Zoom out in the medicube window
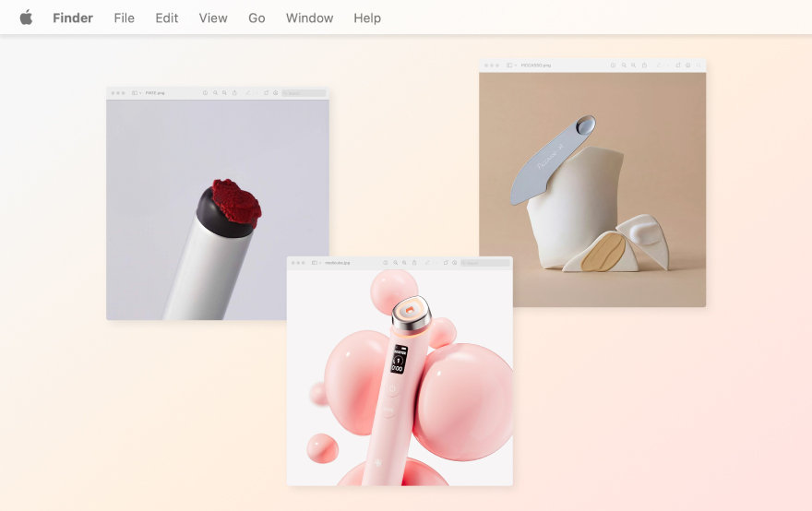The image size is (812, 511). pos(396,263)
